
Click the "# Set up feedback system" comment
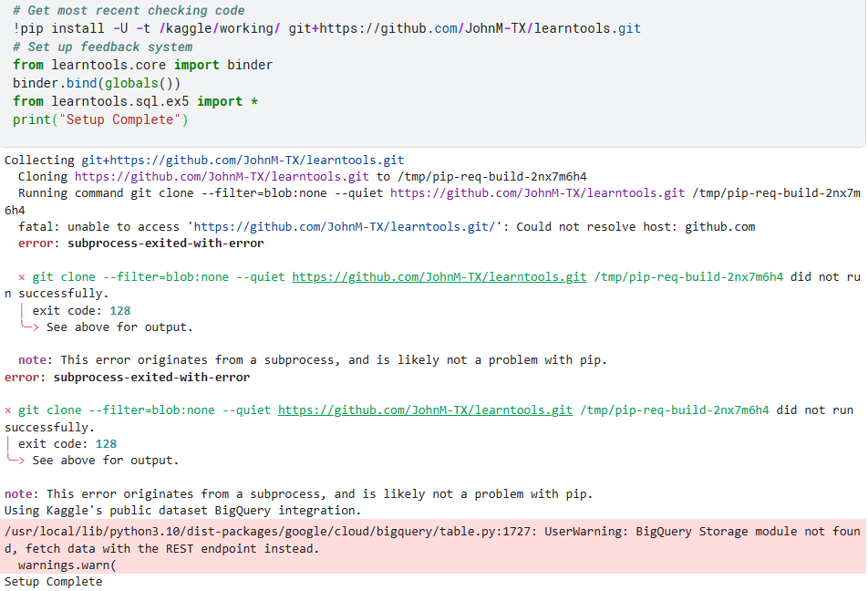102,47
